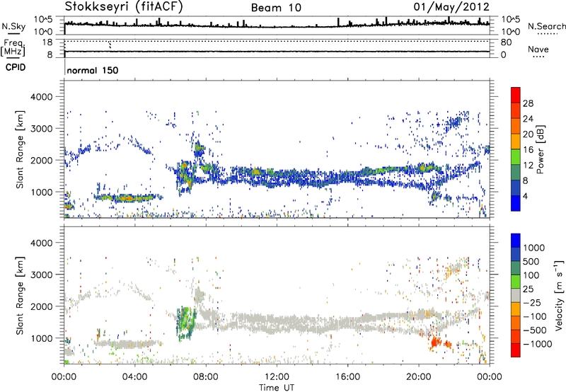The image size is (566, 392).
Task: Click the 16 label on power colorbar
Action: pyautogui.click(x=528, y=150)
